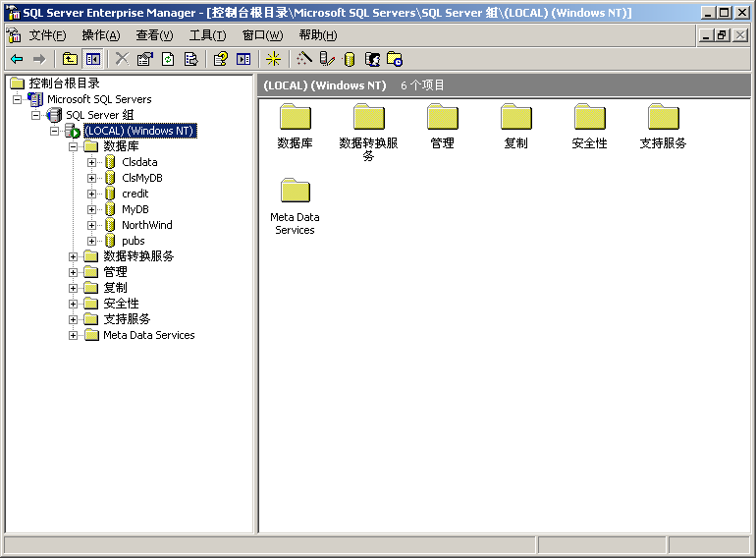Open the 帮助(H) menu
Screen dimensions: 756x558
pyautogui.click(x=318, y=35)
